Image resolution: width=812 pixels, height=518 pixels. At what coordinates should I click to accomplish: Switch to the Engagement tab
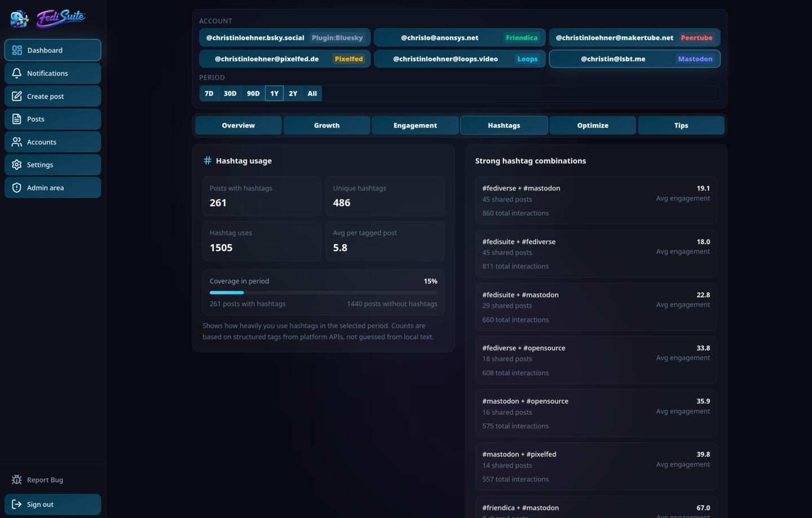[x=416, y=125]
